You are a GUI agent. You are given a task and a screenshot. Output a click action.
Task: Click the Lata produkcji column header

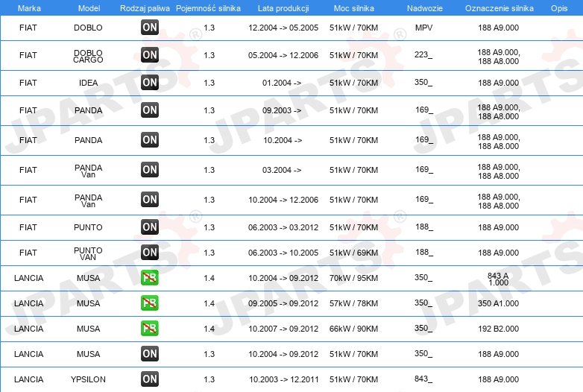[x=283, y=8]
